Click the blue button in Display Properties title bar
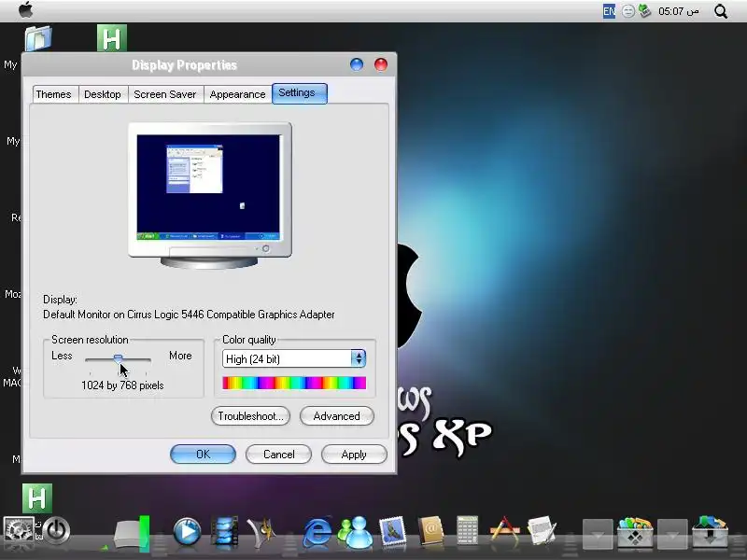Screen dimensions: 747x560 tap(357, 64)
